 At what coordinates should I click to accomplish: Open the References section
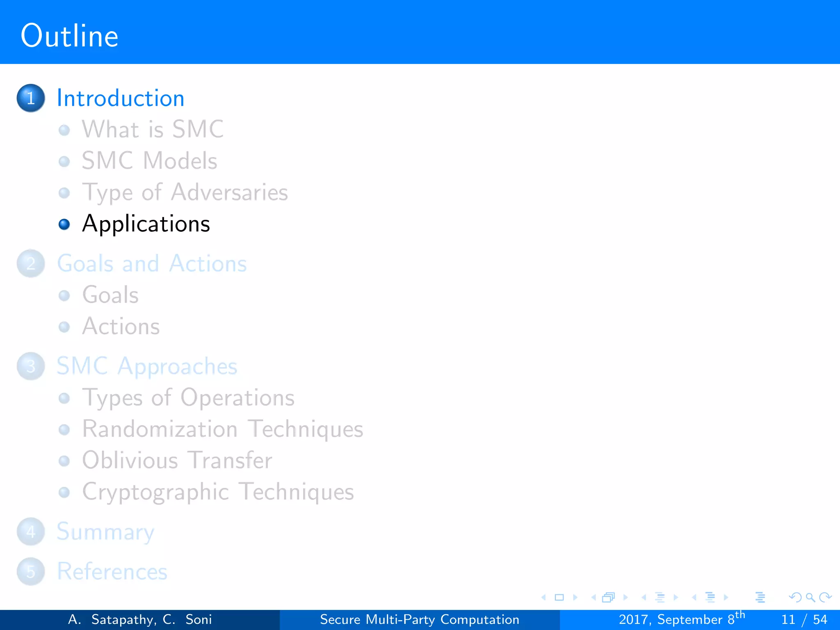112,571
